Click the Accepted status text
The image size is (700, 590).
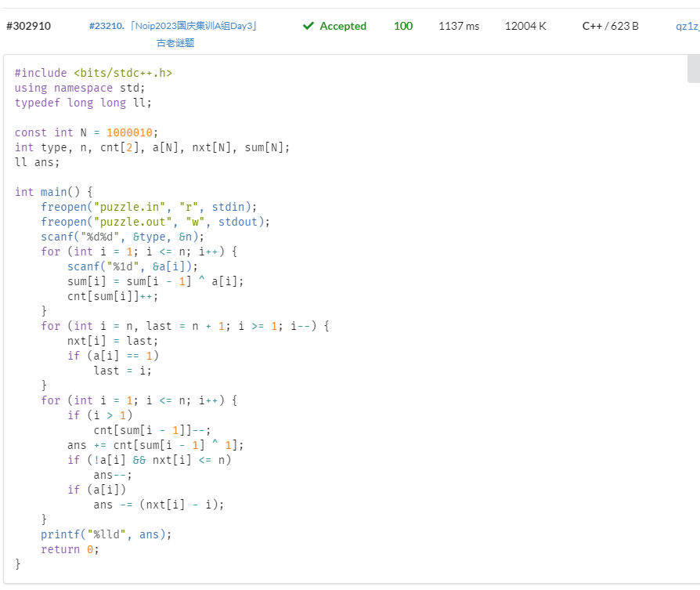[x=343, y=26]
